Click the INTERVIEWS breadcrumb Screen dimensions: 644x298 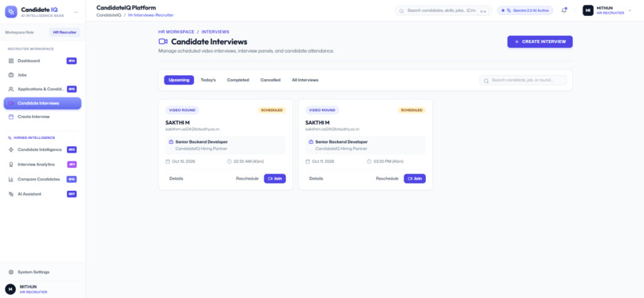coord(215,32)
